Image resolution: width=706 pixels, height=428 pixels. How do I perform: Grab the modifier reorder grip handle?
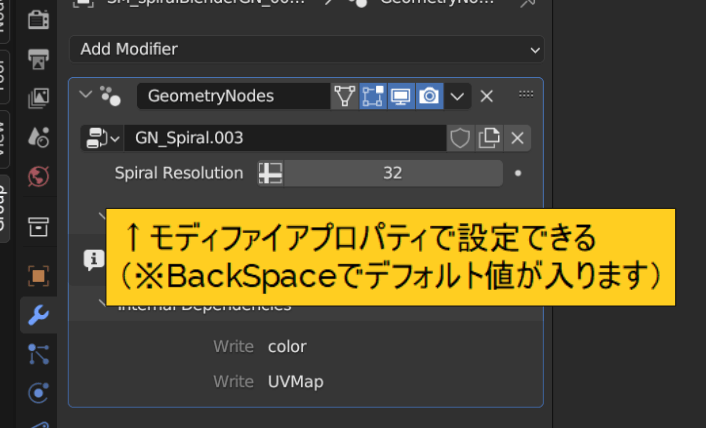coord(526,94)
